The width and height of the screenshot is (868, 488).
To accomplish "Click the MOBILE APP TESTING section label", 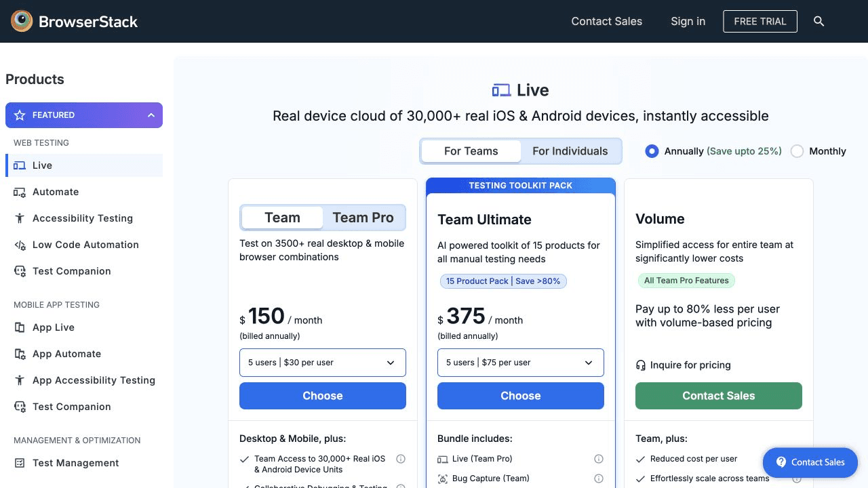I will pos(57,305).
